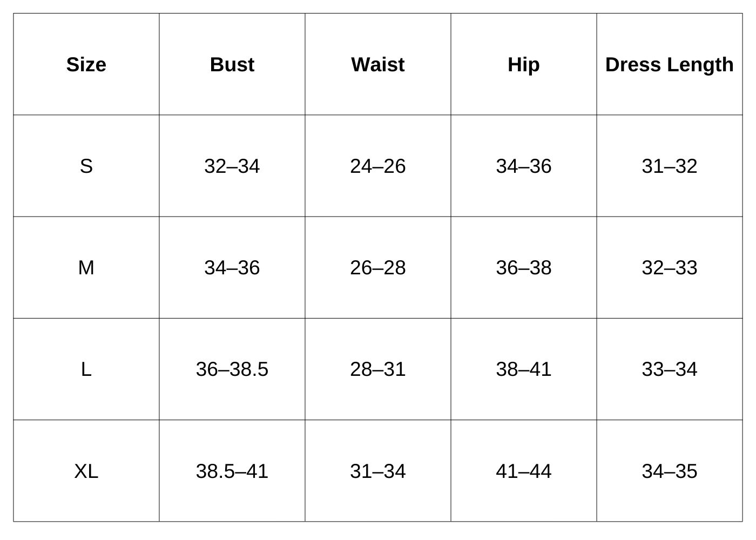Select hip measurement 36–38 cell
This screenshot has width=756, height=540.
(524, 268)
